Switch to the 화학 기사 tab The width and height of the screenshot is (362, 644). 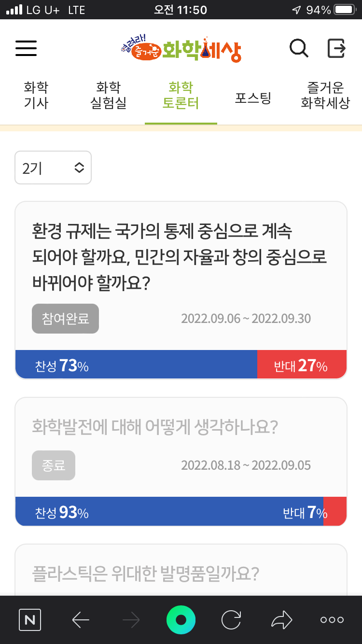point(36,95)
